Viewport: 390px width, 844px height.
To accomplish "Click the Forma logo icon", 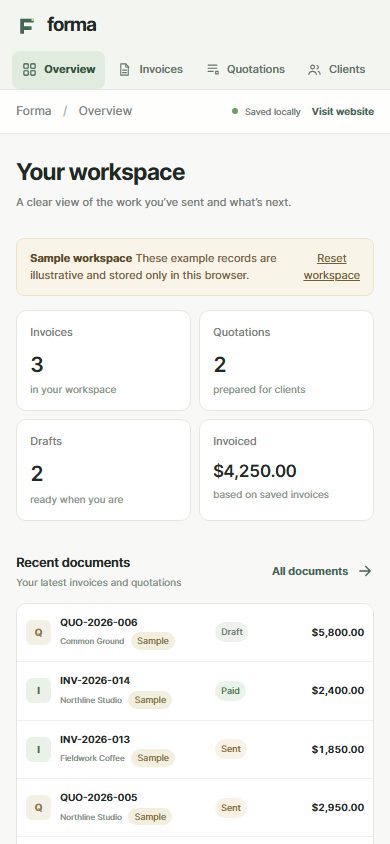I will [27, 25].
